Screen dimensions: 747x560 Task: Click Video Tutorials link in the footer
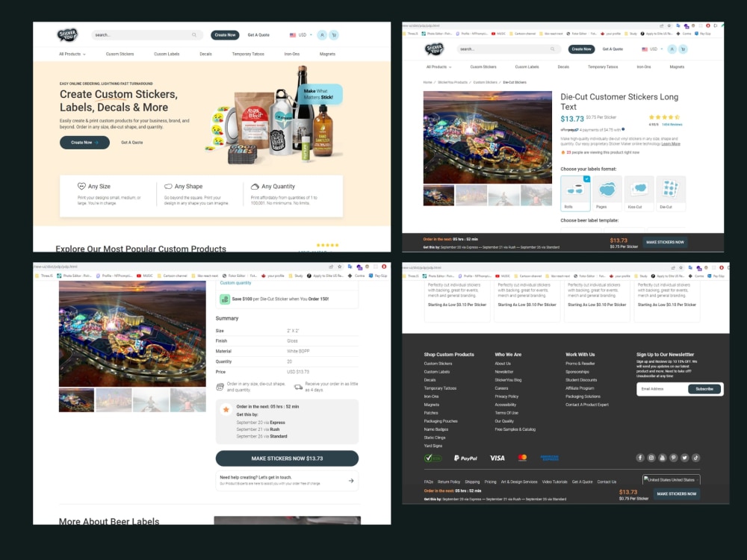pyautogui.click(x=554, y=482)
